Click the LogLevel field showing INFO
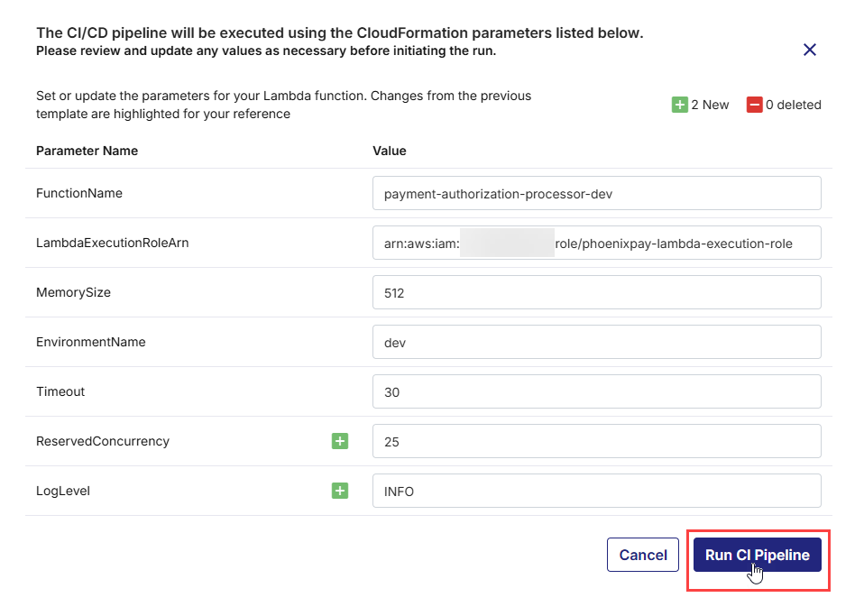The image size is (864, 616). 597,491
